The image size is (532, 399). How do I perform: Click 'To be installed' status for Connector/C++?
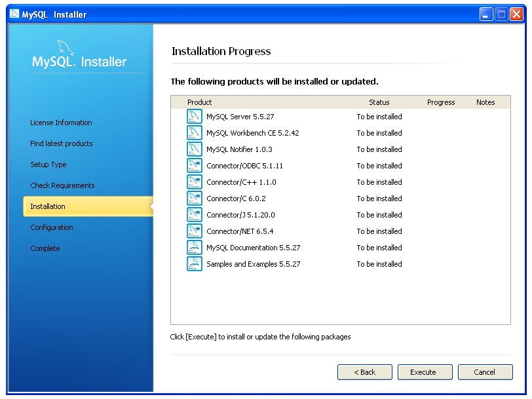click(x=379, y=182)
